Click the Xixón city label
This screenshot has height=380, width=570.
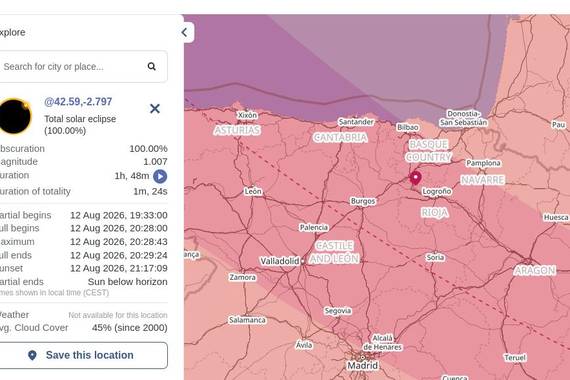pyautogui.click(x=247, y=115)
